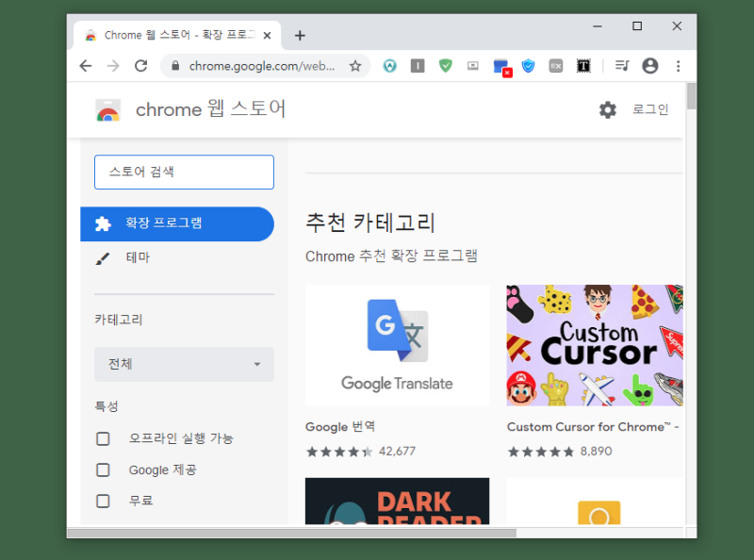Switch to 테마 in the sidebar
This screenshot has width=754, height=560.
[x=138, y=258]
